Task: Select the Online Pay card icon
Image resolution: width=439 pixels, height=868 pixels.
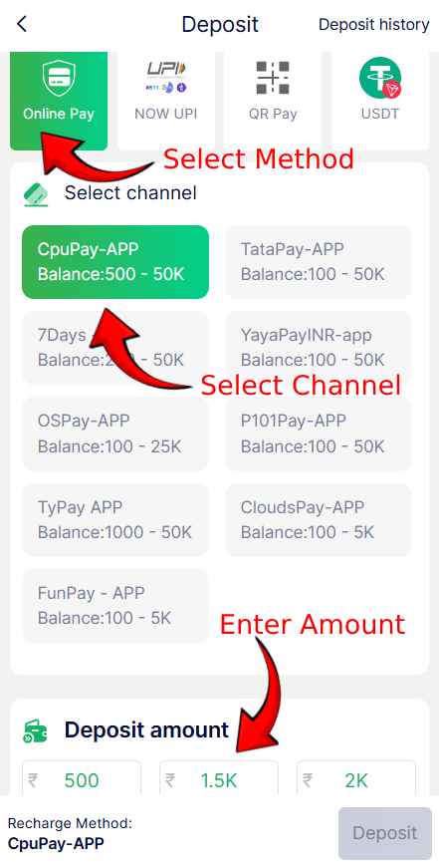Action: 59,79
